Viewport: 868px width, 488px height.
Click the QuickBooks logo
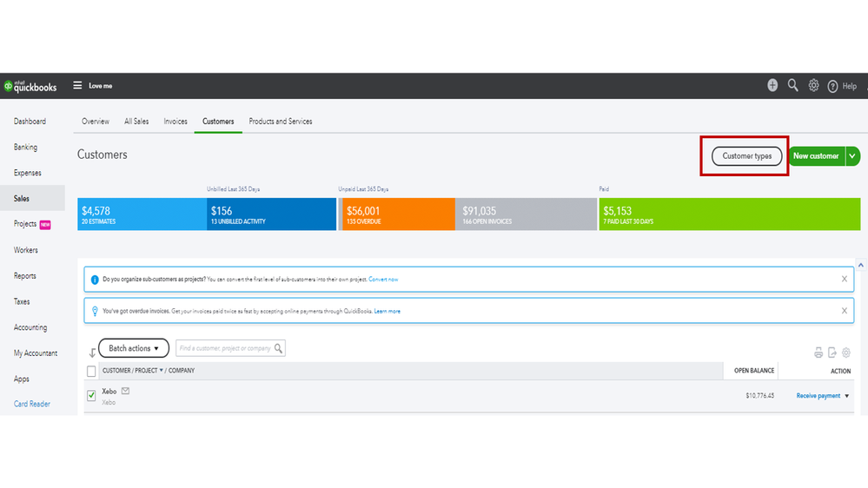pos(30,86)
